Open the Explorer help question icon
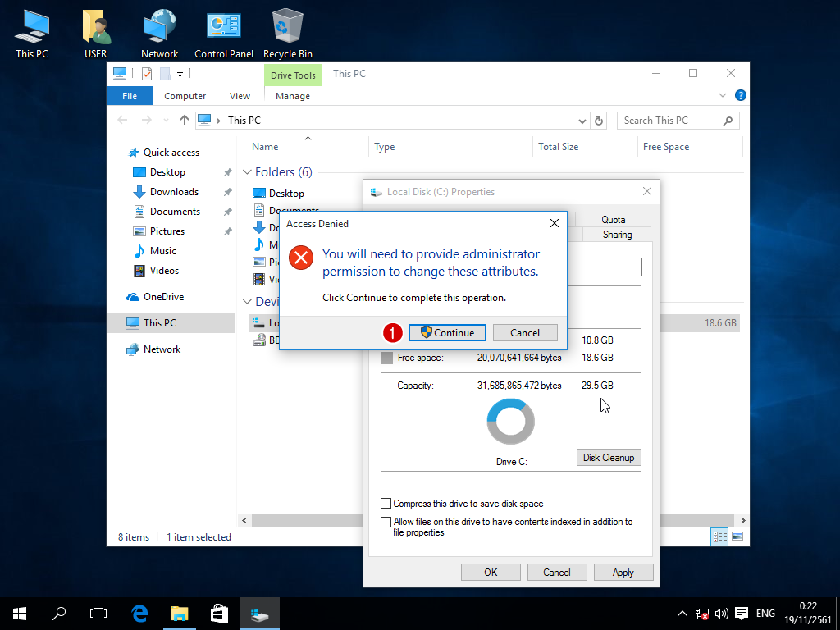Image resolution: width=840 pixels, height=630 pixels. point(740,96)
